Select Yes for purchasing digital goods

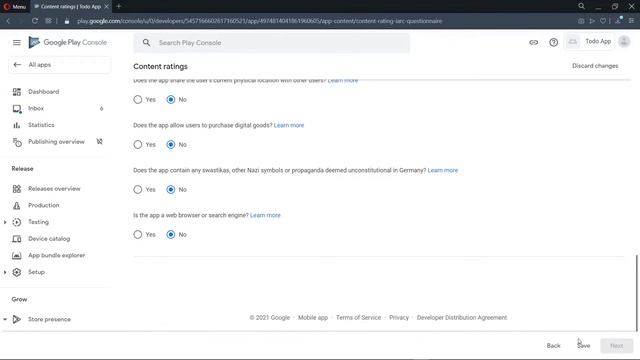(138, 144)
